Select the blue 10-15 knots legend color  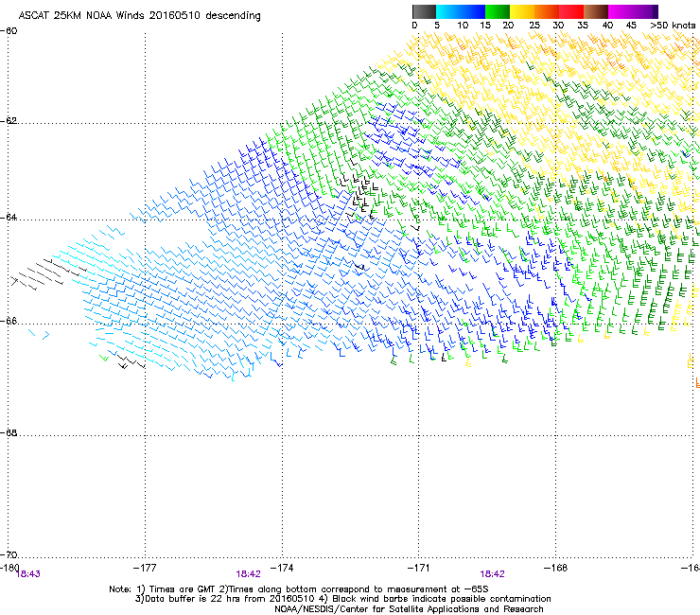[x=473, y=11]
